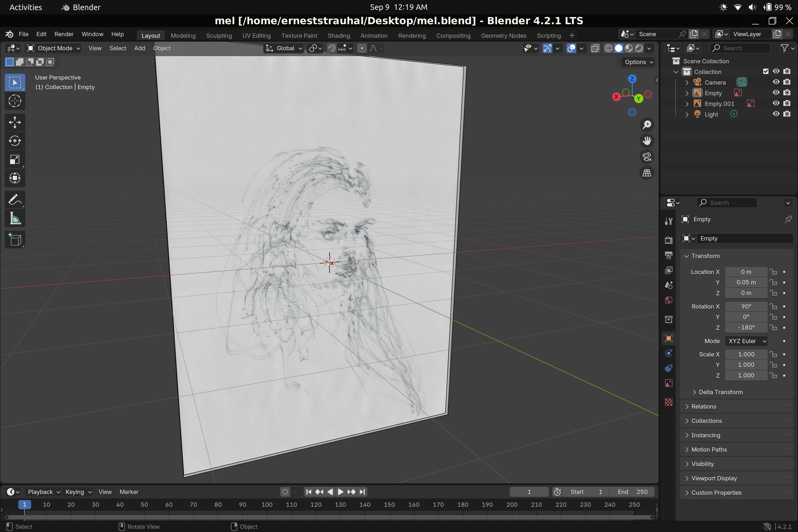This screenshot has width=798, height=532.
Task: Choose the Rotate tool
Action: (15, 141)
